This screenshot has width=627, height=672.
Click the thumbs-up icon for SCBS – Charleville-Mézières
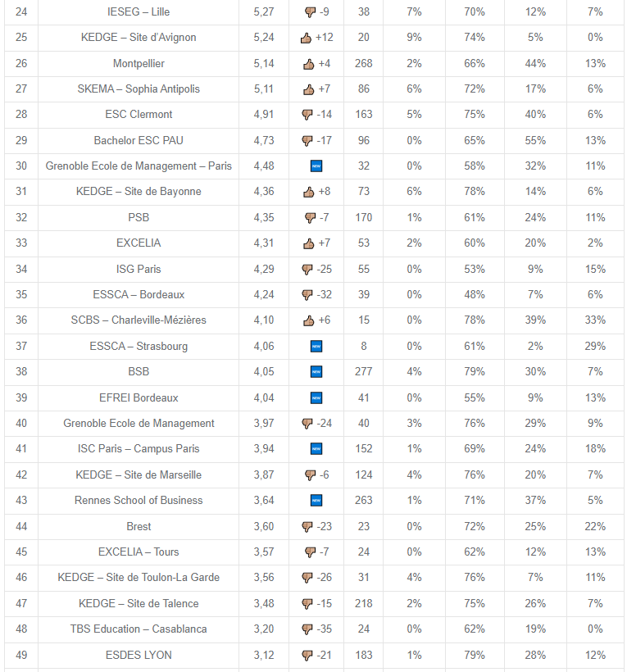[309, 320]
